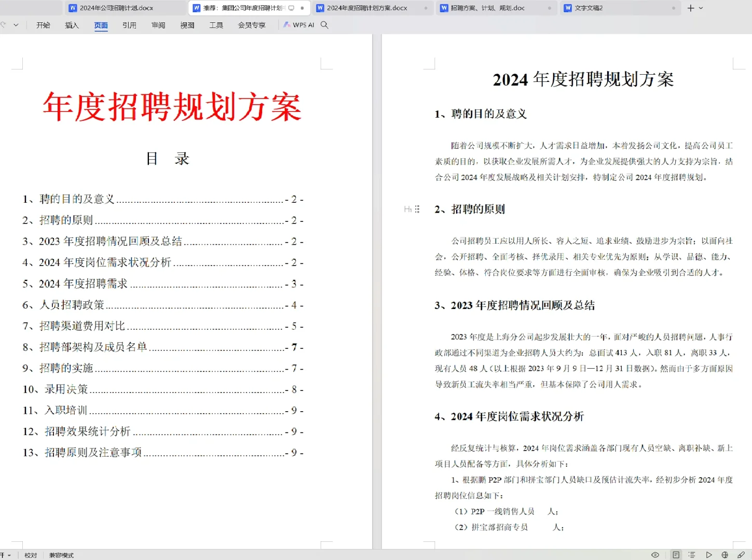This screenshot has height=560, width=752.
Task: Click the pen writing mode icon in status bar
Action: [x=741, y=555]
